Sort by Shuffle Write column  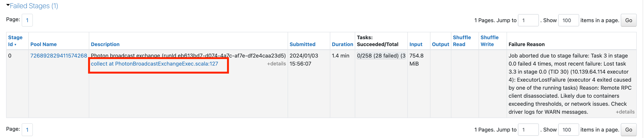coord(489,41)
